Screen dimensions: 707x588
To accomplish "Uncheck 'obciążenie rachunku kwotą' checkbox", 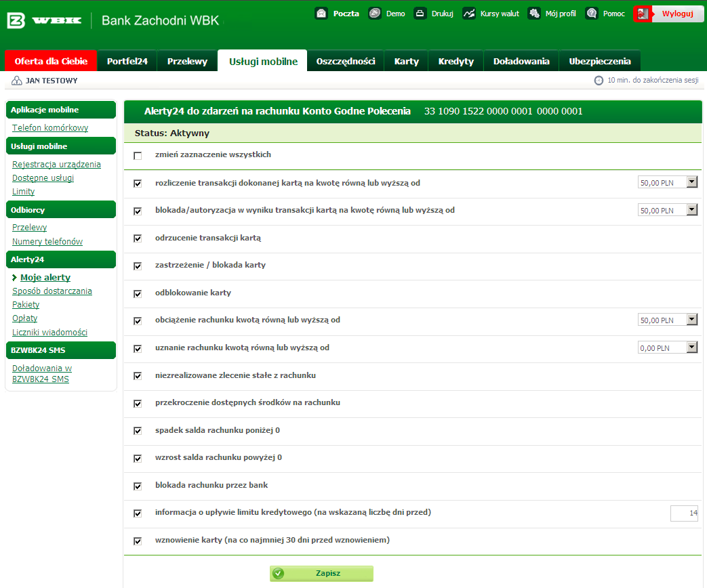I will 138,321.
